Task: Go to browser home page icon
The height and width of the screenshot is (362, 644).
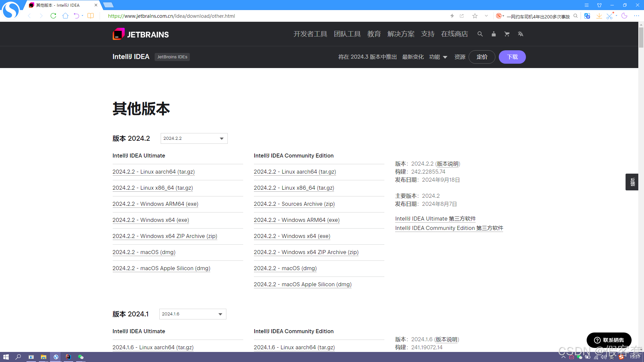Action: [65, 16]
